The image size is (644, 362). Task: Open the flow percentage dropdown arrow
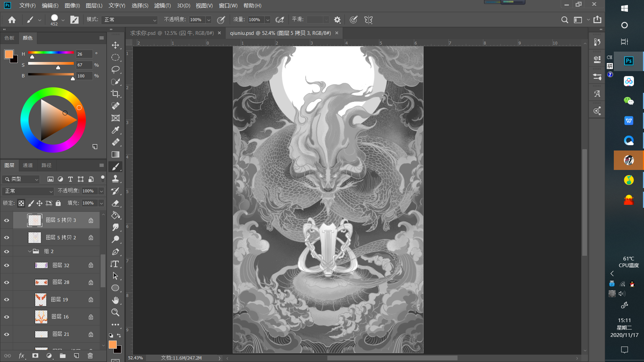pyautogui.click(x=268, y=20)
